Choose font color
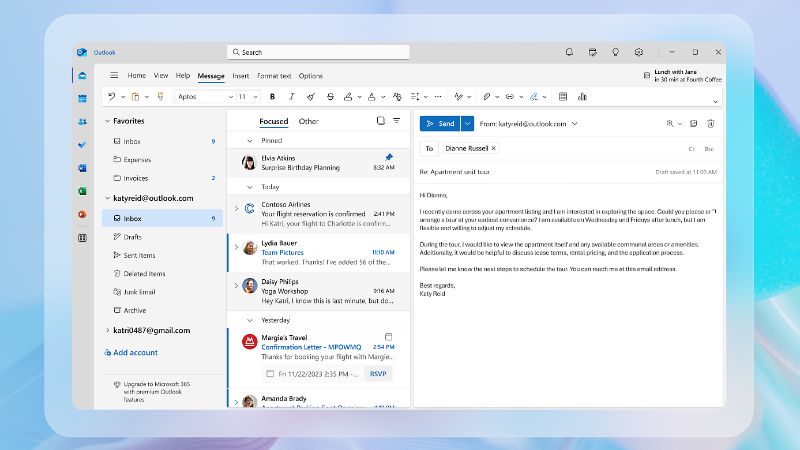The width and height of the screenshot is (800, 450). 371,96
